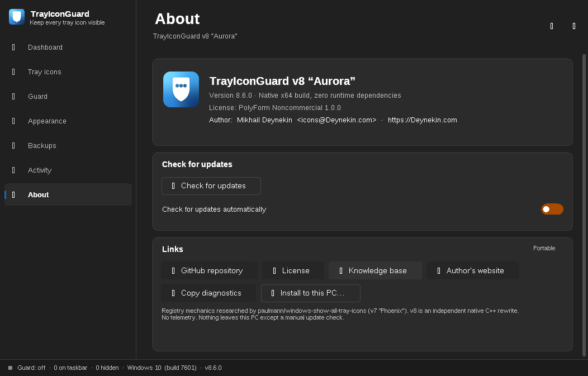Viewport: 588px width, 376px height.
Task: Open the GitHub repository link button
Action: [x=209, y=270]
